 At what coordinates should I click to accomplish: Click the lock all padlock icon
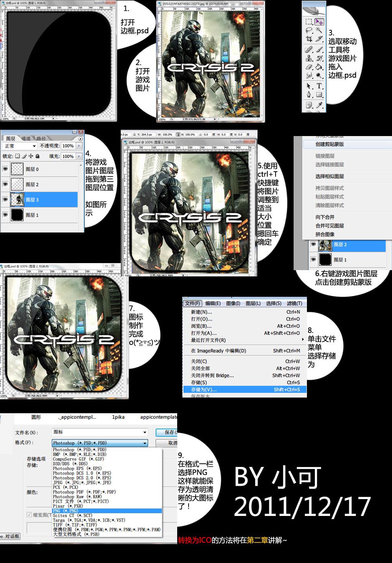pos(37,156)
